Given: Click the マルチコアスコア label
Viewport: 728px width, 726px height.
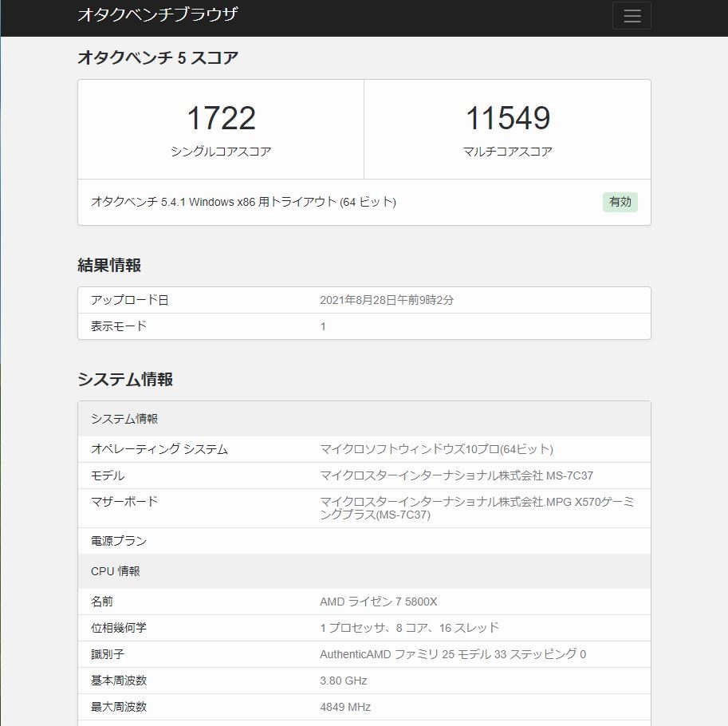Looking at the screenshot, I should tap(507, 152).
